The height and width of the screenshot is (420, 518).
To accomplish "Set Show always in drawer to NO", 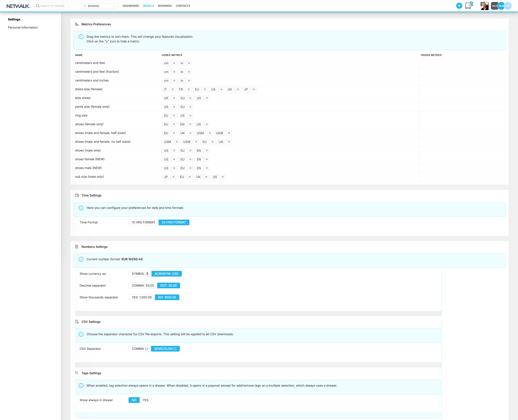I will pyautogui.click(x=134, y=400).
